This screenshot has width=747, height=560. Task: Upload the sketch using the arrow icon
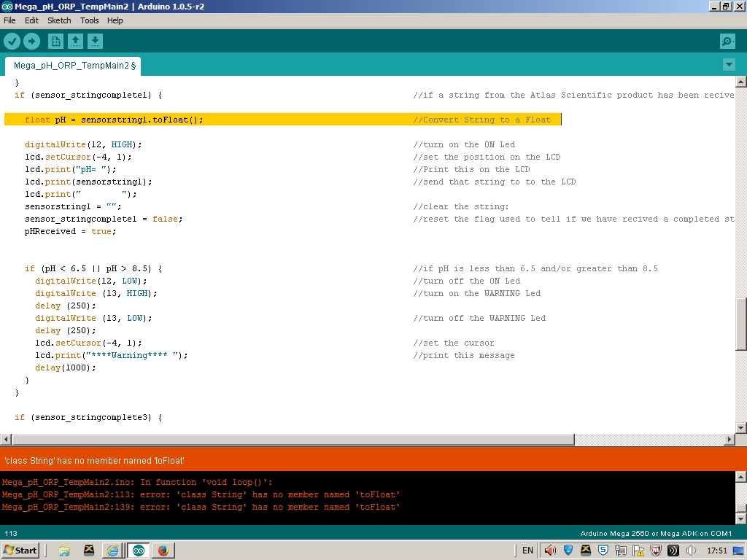[x=31, y=42]
